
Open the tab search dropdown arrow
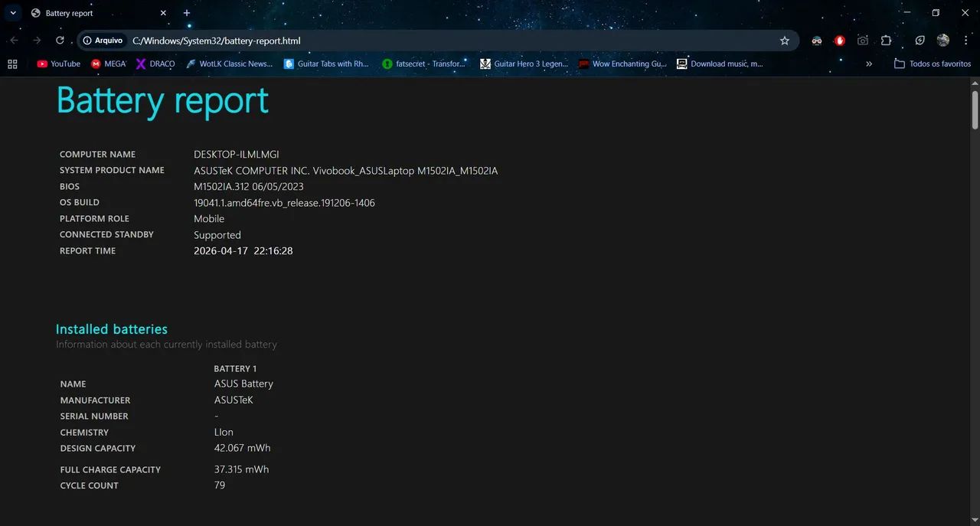13,13
